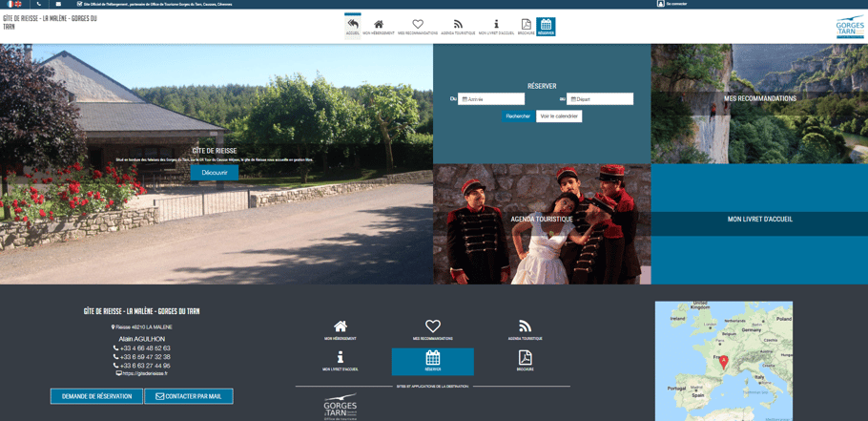Click the name Alain AGULHON

pyautogui.click(x=142, y=339)
